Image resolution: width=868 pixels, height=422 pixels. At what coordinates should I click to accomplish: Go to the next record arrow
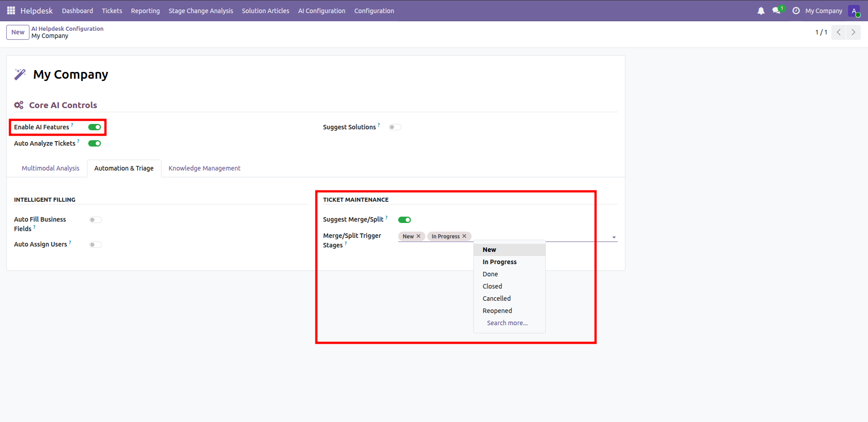(854, 32)
